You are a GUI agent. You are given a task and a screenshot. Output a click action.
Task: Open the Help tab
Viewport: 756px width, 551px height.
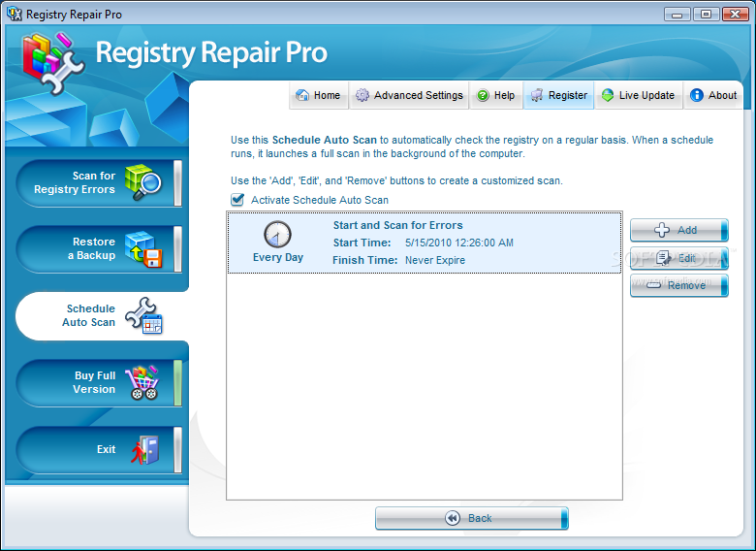[x=496, y=95]
